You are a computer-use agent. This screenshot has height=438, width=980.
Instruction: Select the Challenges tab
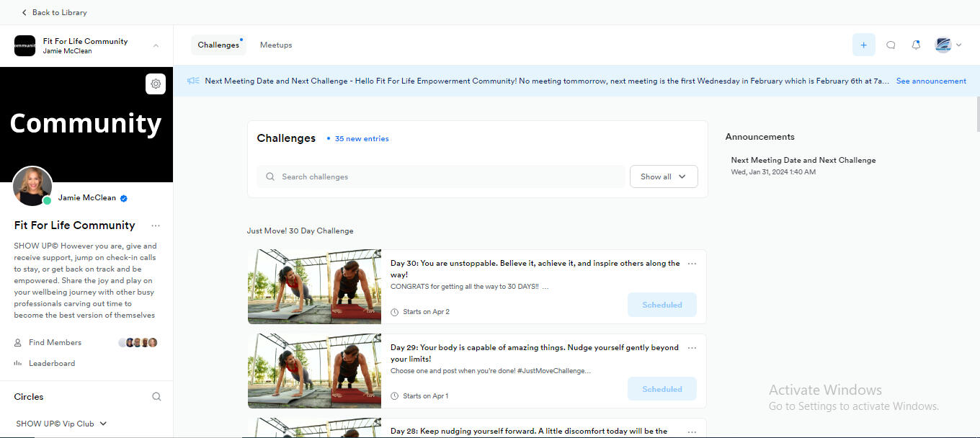(218, 45)
